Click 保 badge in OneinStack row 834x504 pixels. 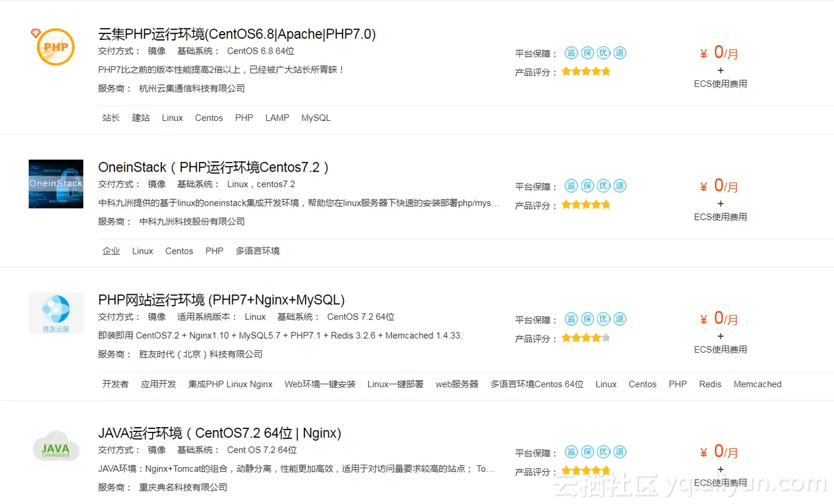(588, 186)
